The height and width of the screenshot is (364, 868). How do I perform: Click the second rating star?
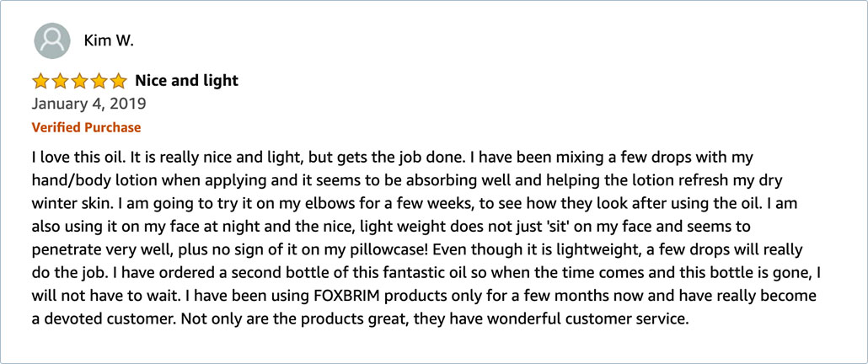click(x=60, y=82)
